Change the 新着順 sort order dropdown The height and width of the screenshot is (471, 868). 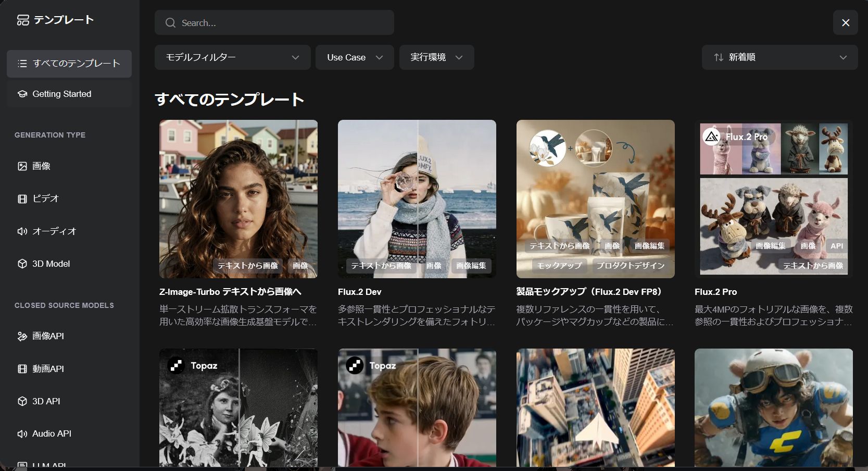(x=779, y=57)
